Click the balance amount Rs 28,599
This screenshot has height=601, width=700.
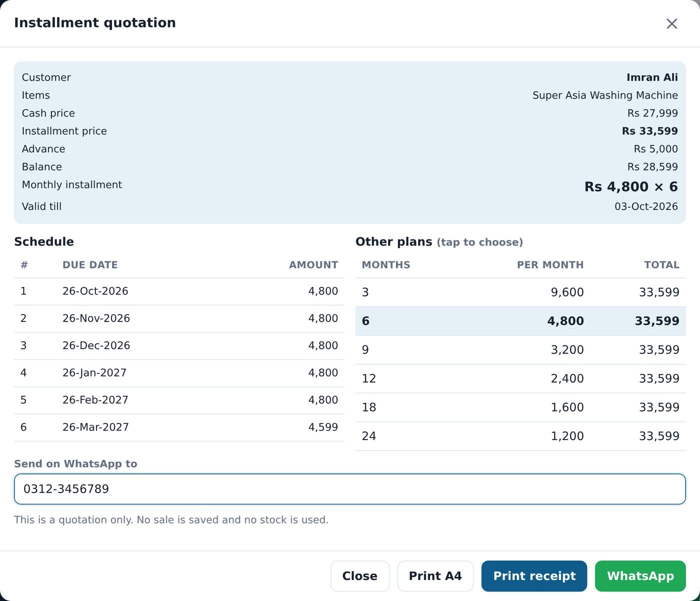click(x=652, y=167)
